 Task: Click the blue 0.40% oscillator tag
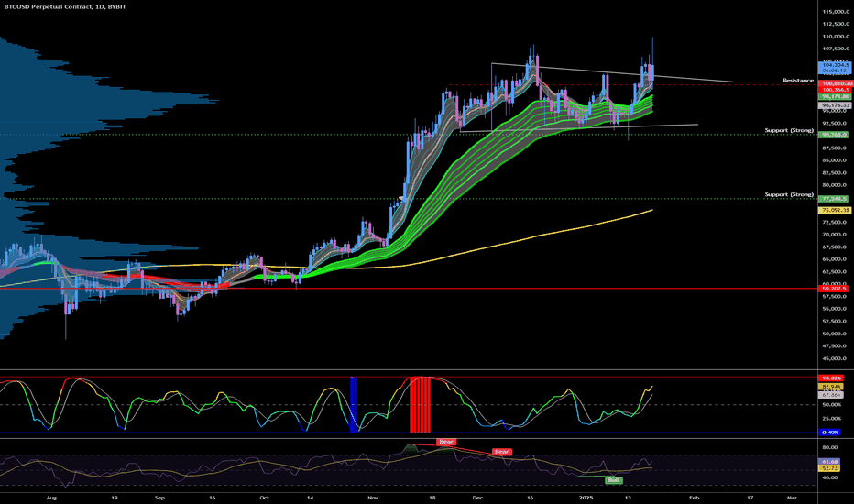(x=830, y=433)
